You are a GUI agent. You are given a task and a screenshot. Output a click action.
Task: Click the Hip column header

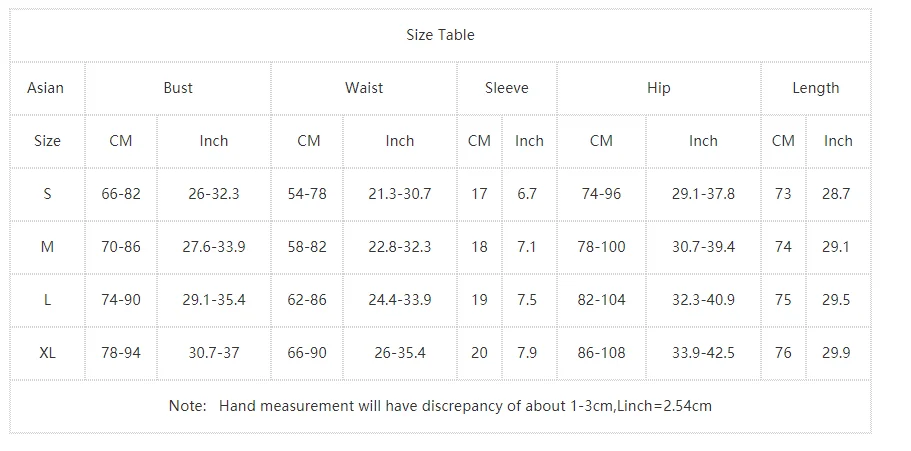[659, 88]
